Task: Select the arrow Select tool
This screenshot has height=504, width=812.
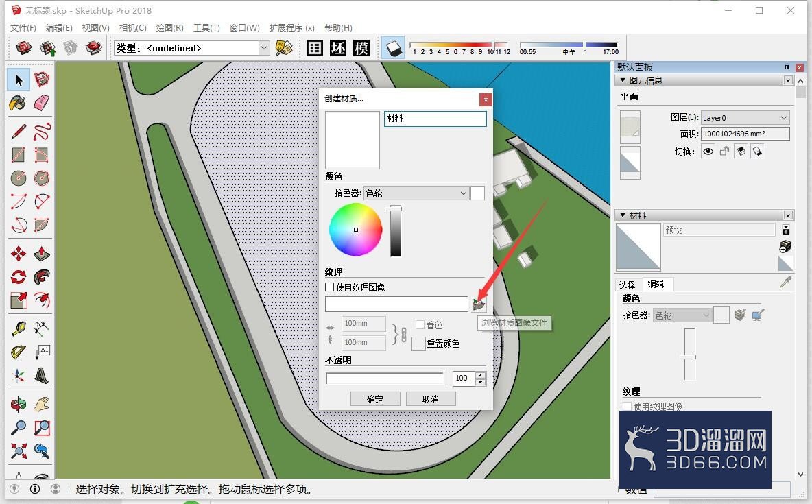Action: click(19, 80)
